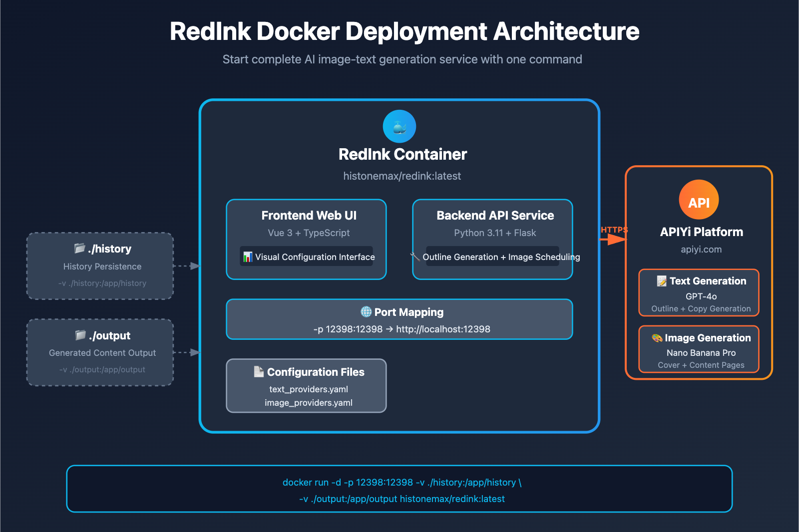This screenshot has width=799, height=532.
Task: Click the HTTPS arrow label
Action: (614, 230)
